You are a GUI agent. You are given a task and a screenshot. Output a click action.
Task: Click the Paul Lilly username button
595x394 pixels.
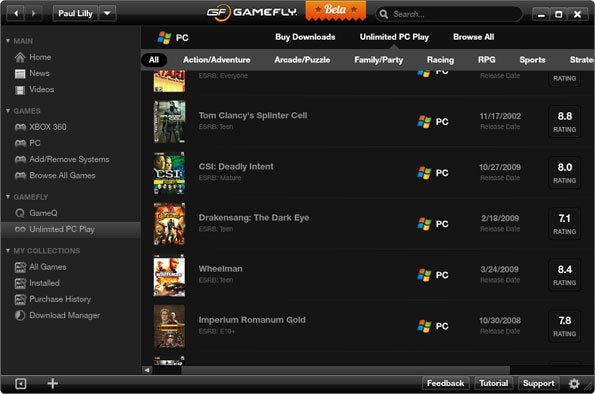click(75, 14)
